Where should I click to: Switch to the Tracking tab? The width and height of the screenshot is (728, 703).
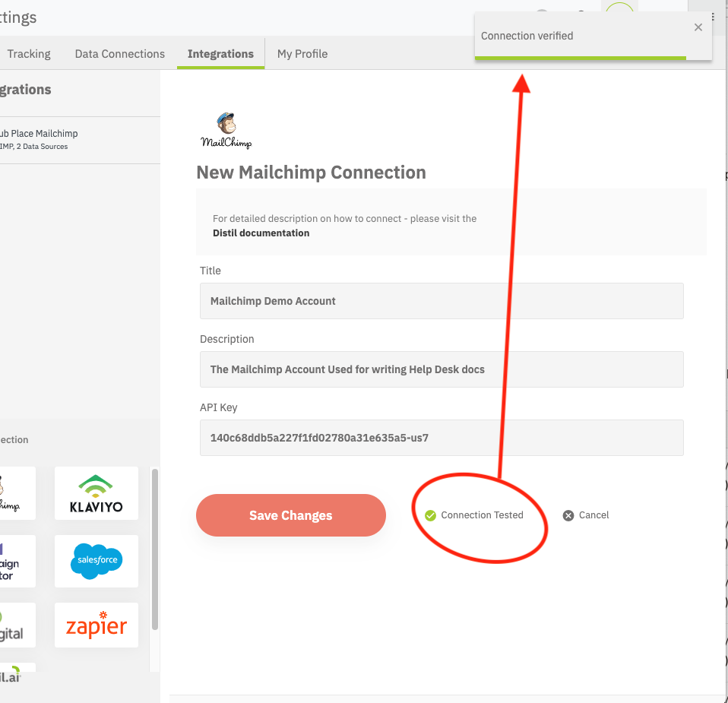pos(29,54)
